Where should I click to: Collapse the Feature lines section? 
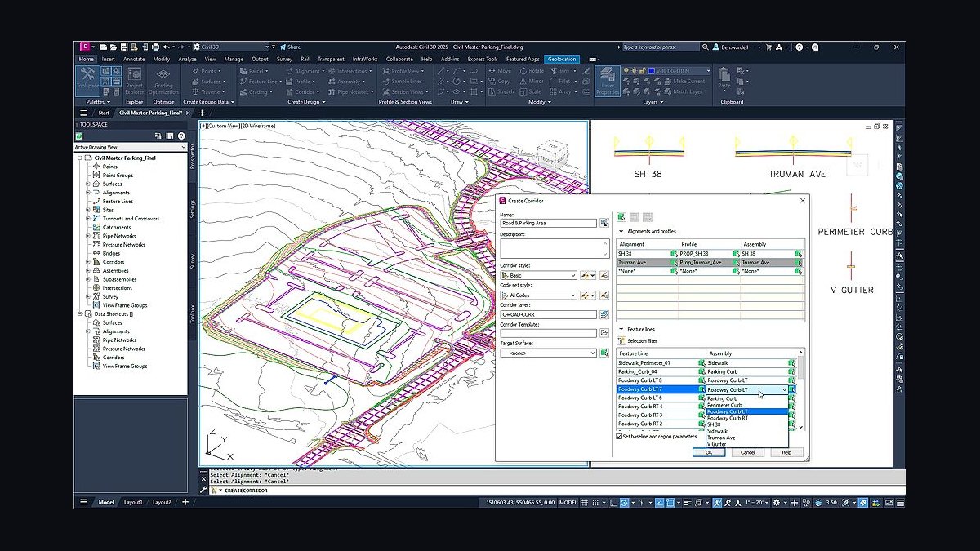click(x=620, y=329)
